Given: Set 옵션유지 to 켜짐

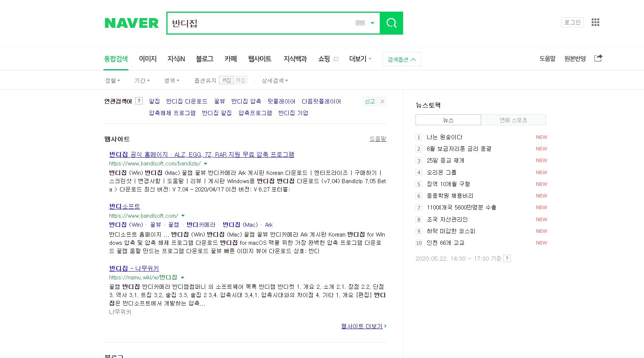Looking at the screenshot, I should pos(240,80).
